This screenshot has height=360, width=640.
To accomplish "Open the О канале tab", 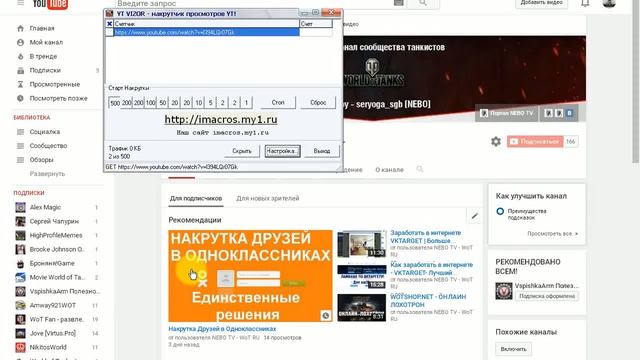I will click(389, 169).
